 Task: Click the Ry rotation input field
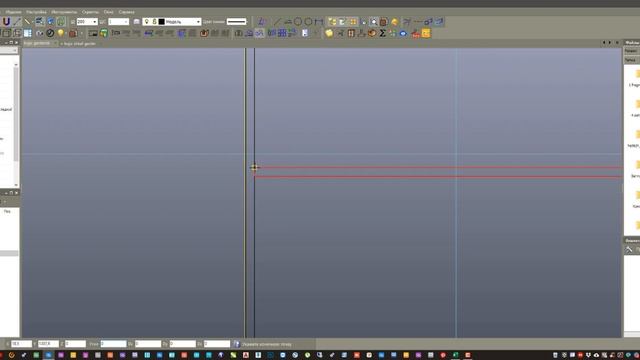[182, 344]
